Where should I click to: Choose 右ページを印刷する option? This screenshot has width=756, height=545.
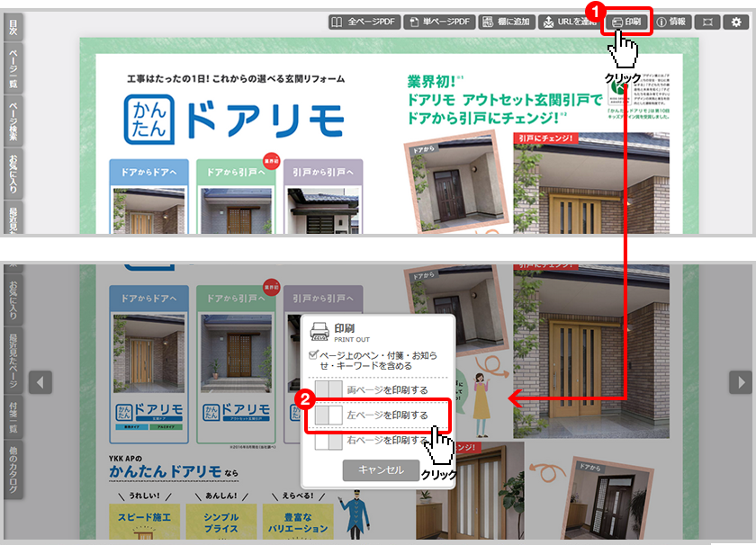tap(376, 441)
